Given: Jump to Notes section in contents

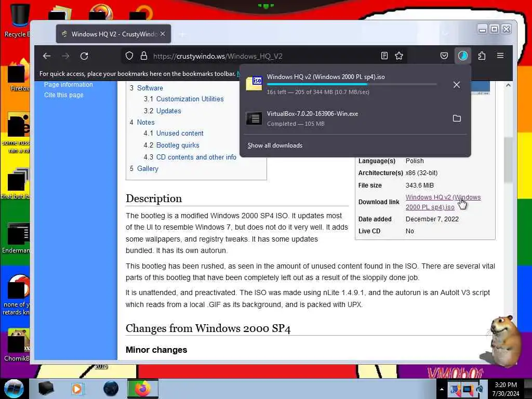Looking at the screenshot, I should (145, 123).
